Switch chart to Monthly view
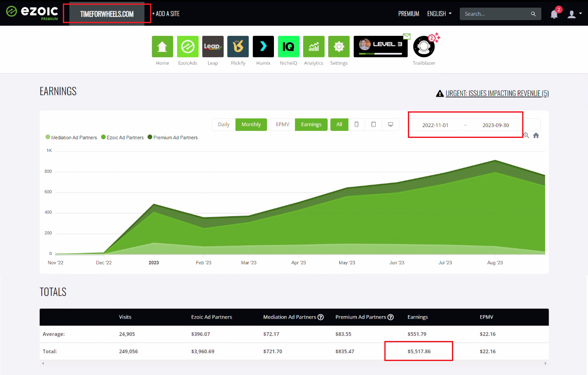Screen dimensions: 588x375 pos(251,124)
